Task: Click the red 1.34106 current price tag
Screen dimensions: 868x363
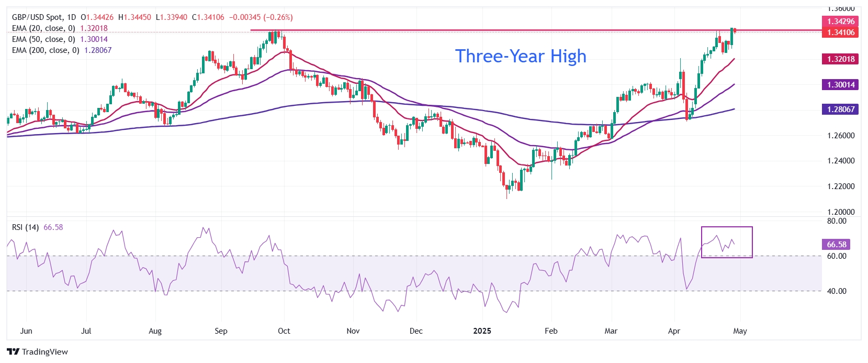Action: [841, 32]
